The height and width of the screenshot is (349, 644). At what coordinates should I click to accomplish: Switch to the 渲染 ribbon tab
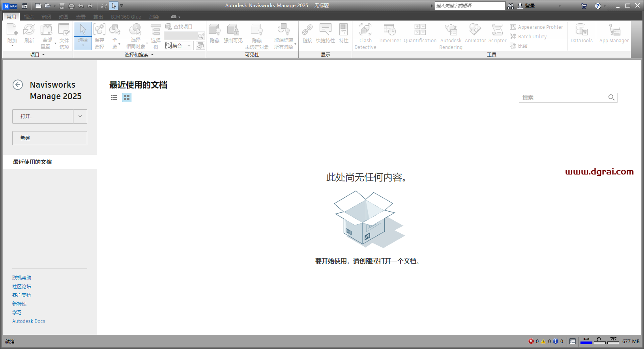tap(154, 17)
